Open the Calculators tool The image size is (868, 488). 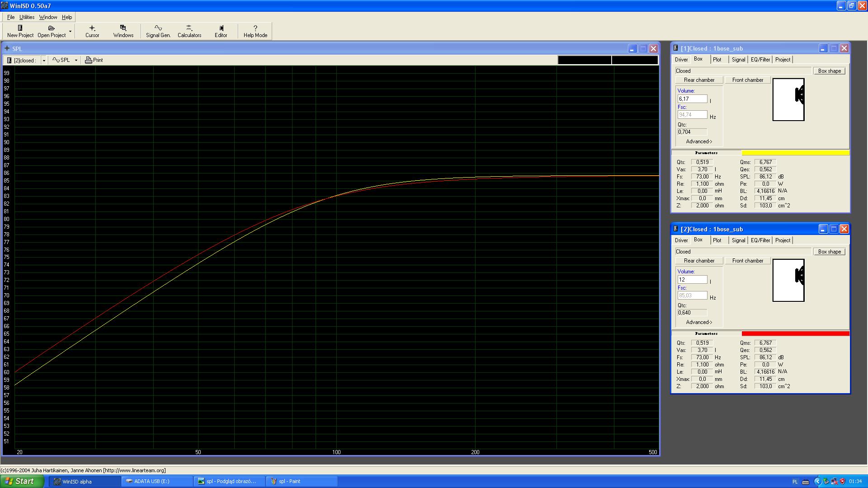click(189, 28)
